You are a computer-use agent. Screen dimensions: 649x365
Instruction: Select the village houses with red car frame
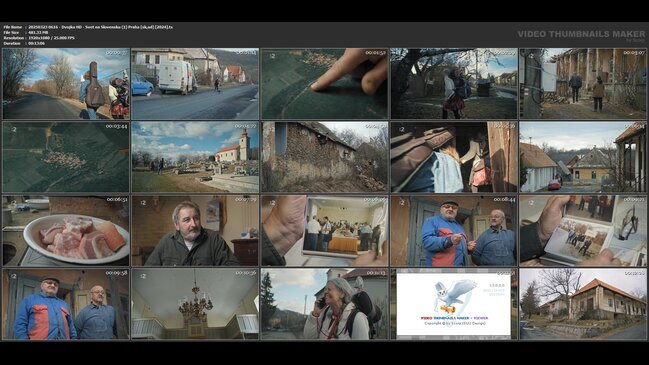[583, 157]
